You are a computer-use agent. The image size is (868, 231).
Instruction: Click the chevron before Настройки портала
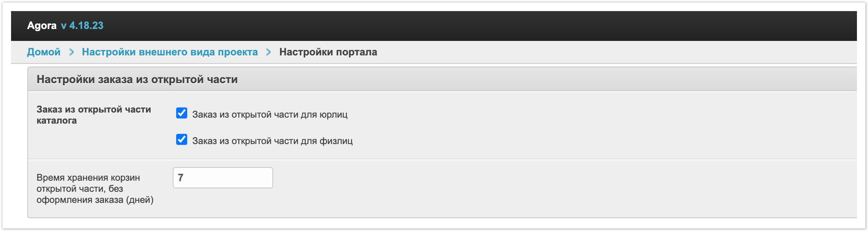[268, 52]
